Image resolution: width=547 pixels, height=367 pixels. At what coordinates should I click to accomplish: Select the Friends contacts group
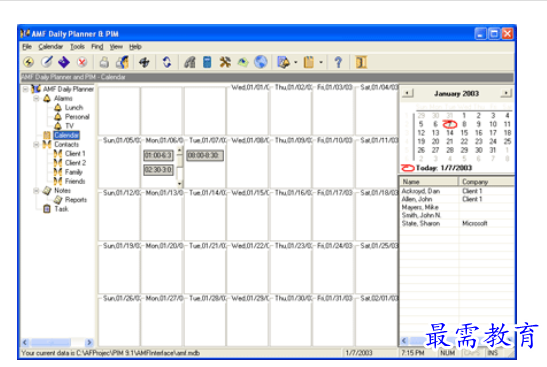point(75,181)
